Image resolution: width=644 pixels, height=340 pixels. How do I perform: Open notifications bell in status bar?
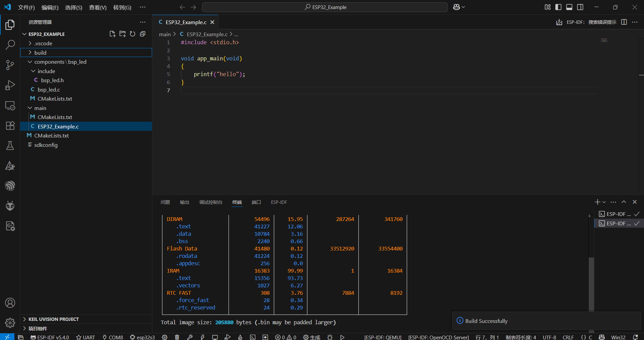[635, 337]
